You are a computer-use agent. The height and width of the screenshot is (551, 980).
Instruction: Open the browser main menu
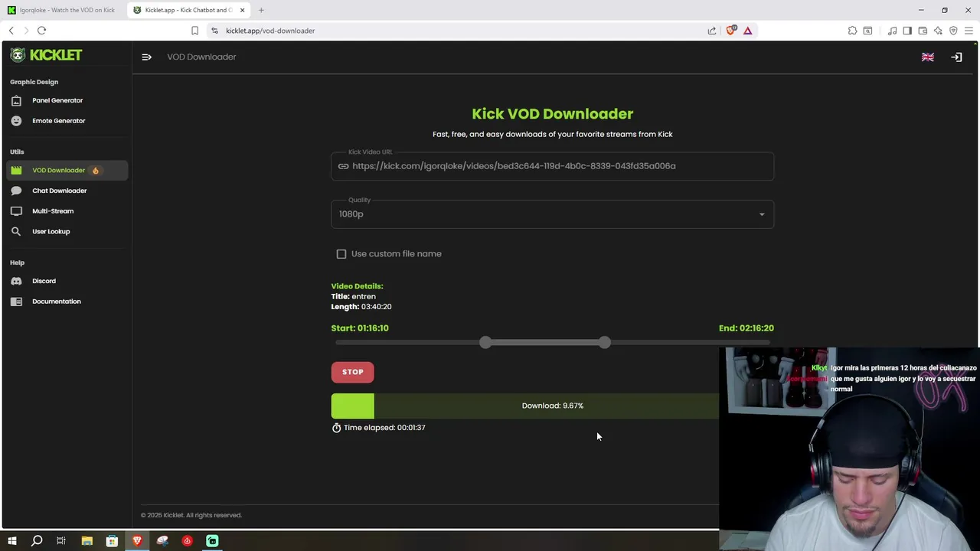click(969, 31)
